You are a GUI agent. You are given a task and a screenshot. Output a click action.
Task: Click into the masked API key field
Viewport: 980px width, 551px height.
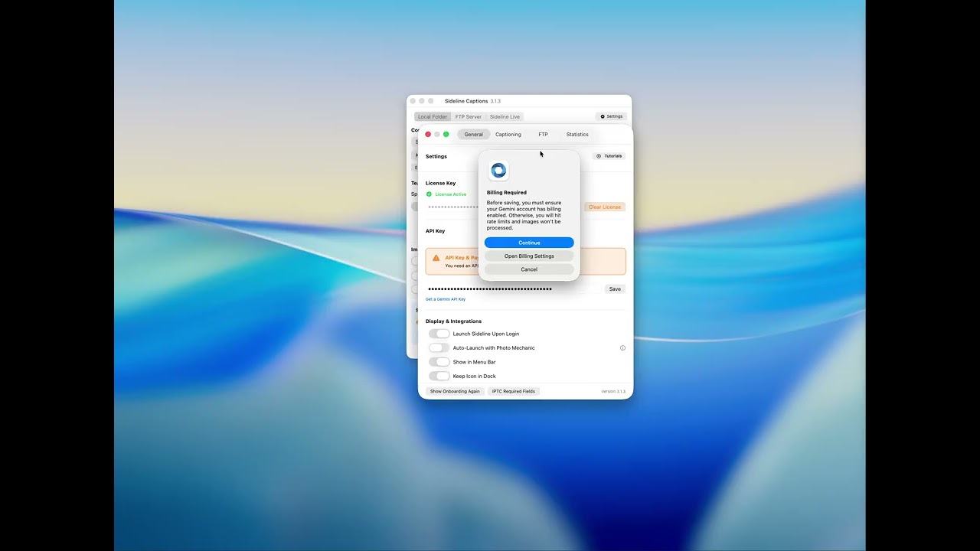coord(513,289)
